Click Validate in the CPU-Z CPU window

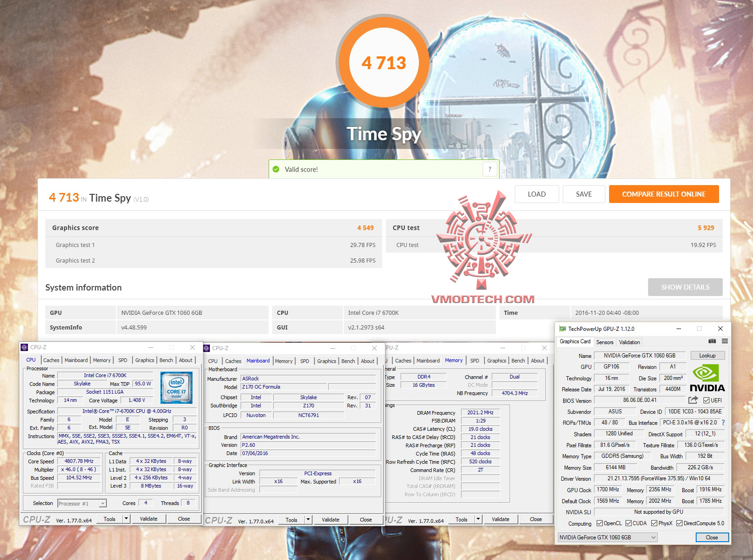click(x=148, y=519)
